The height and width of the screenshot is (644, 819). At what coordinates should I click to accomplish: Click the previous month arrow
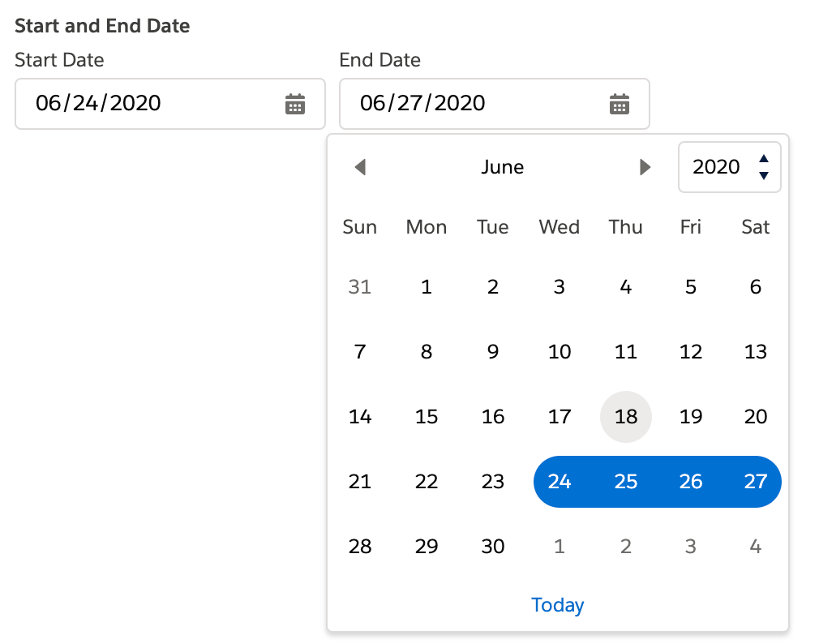[360, 167]
